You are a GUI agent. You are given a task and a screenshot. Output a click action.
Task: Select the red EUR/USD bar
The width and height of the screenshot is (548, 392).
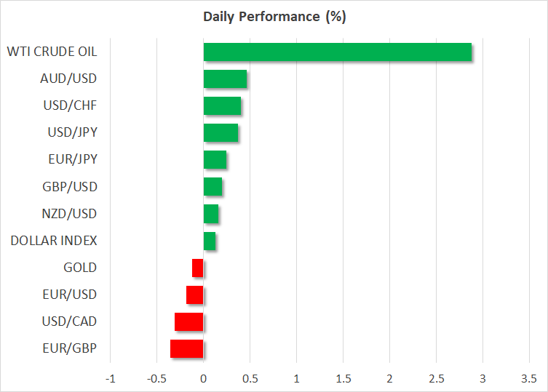click(195, 295)
